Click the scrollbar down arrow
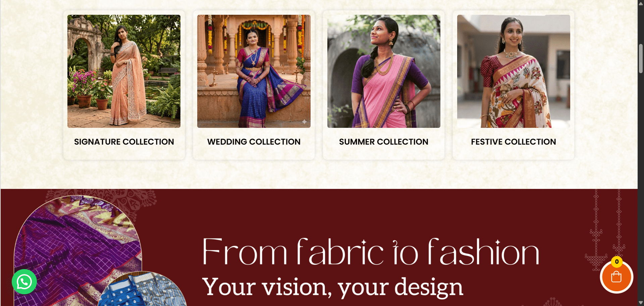 [641, 303]
